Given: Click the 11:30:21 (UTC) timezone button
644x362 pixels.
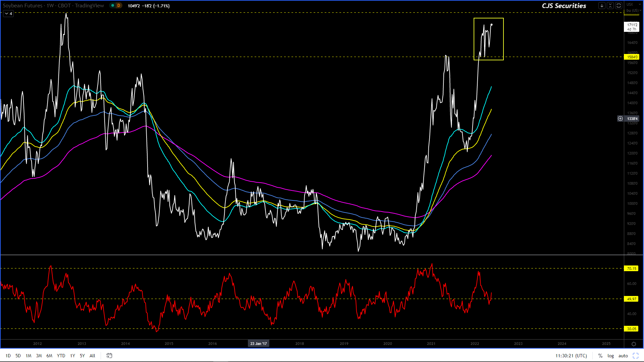Looking at the screenshot, I should [x=571, y=356].
